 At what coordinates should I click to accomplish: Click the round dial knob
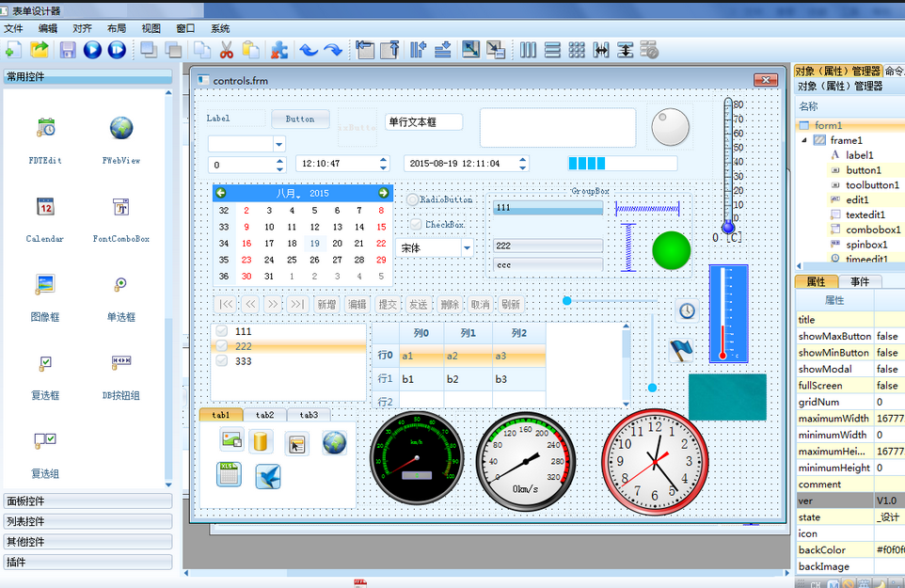(670, 128)
